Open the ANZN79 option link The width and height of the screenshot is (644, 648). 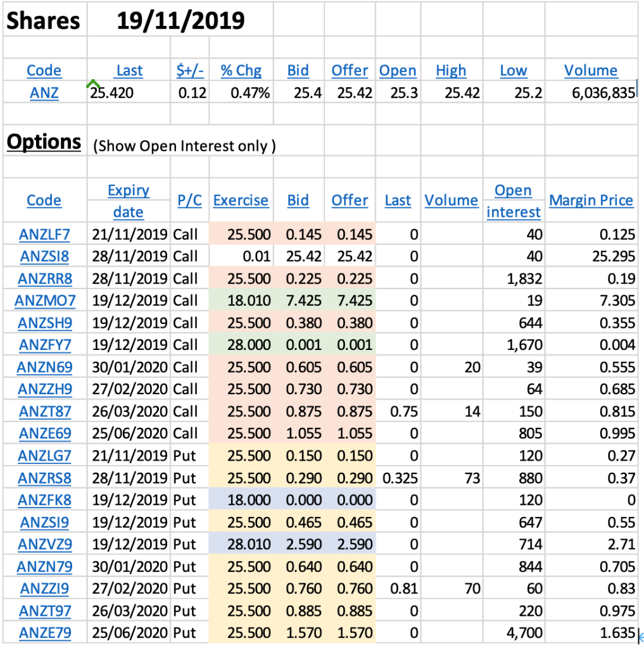[45, 566]
